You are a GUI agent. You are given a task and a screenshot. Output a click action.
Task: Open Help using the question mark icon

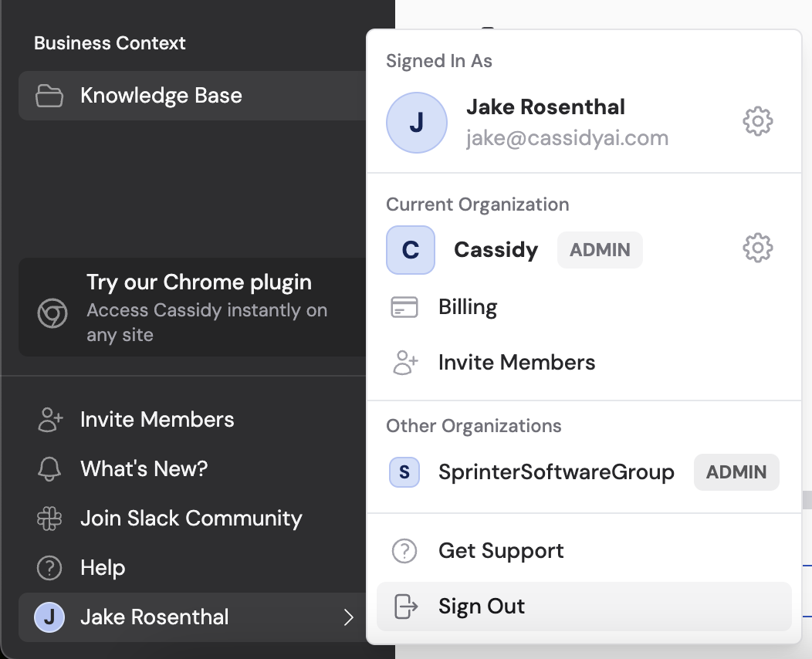point(49,567)
